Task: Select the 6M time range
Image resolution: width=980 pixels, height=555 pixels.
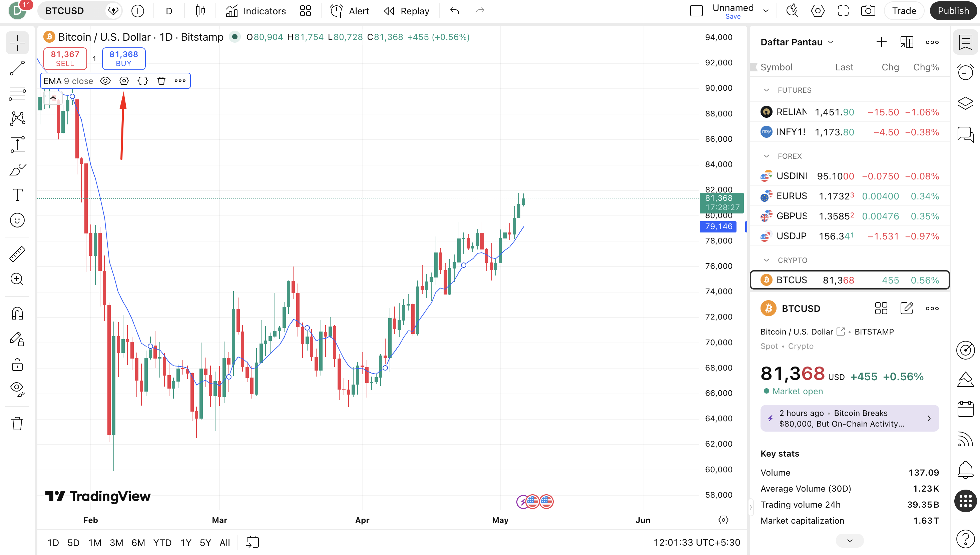Action: click(x=138, y=542)
